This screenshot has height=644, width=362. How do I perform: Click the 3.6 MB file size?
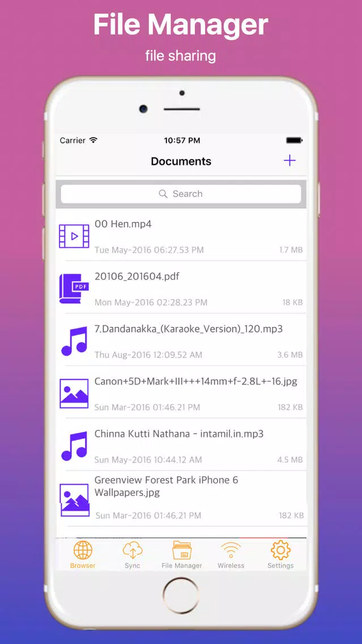click(x=290, y=355)
